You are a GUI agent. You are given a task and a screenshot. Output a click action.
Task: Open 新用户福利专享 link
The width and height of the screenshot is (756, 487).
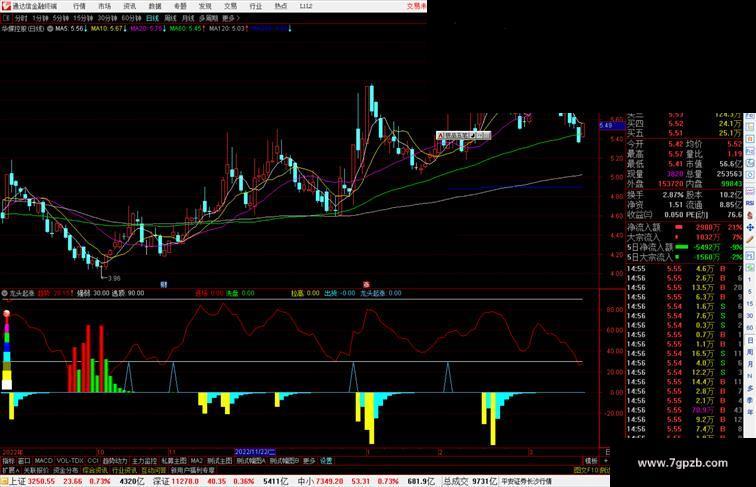192,470
